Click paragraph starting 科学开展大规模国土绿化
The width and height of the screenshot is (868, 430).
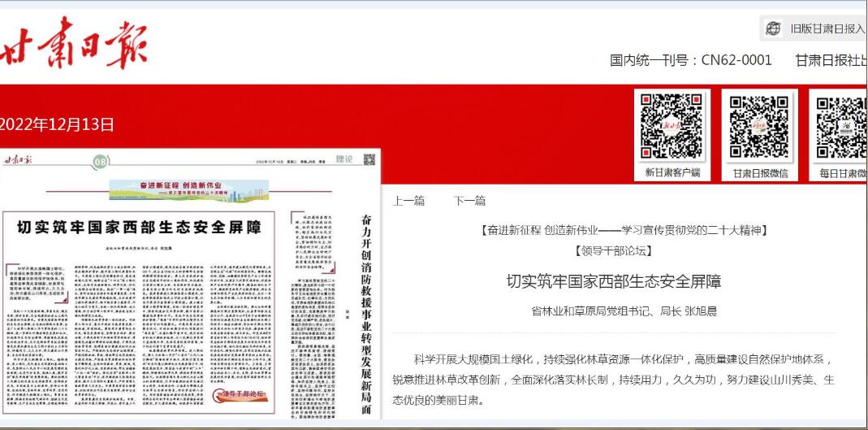[x=613, y=380]
